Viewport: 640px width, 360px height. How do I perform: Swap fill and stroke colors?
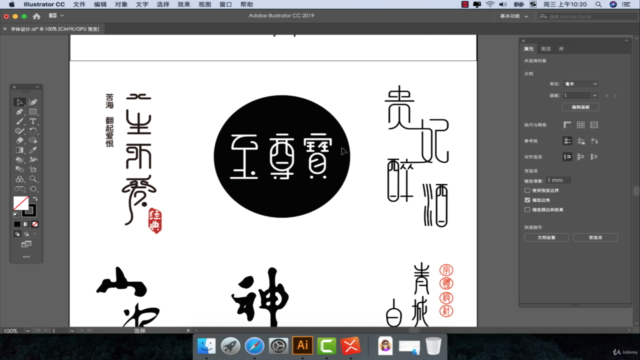click(35, 199)
